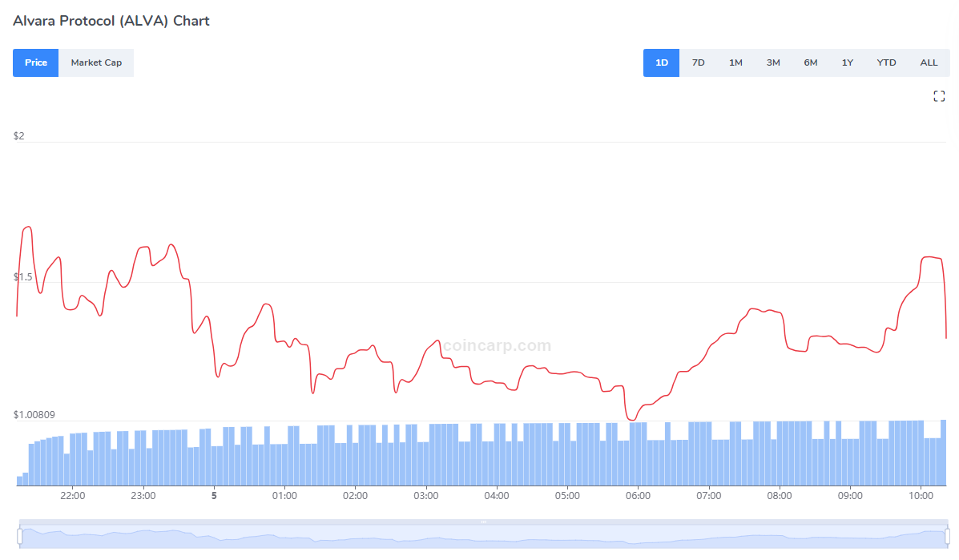
Task: Select the 7D time range tab
Action: 698,62
